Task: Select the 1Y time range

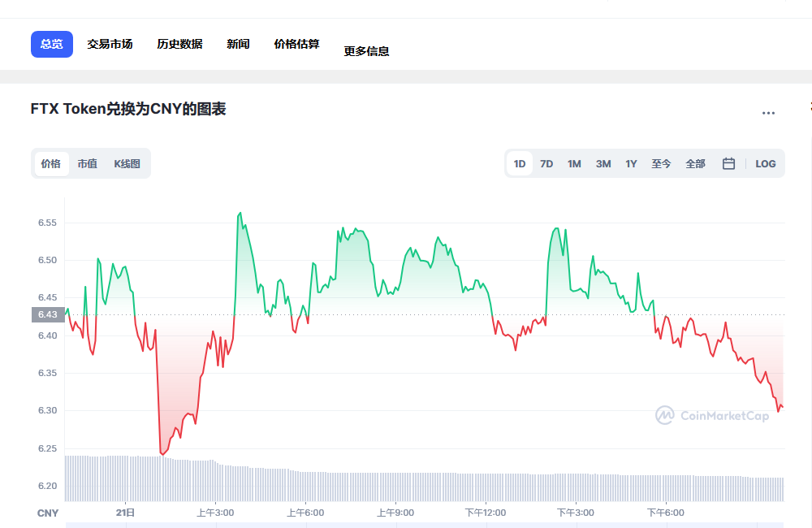Action: (631, 162)
